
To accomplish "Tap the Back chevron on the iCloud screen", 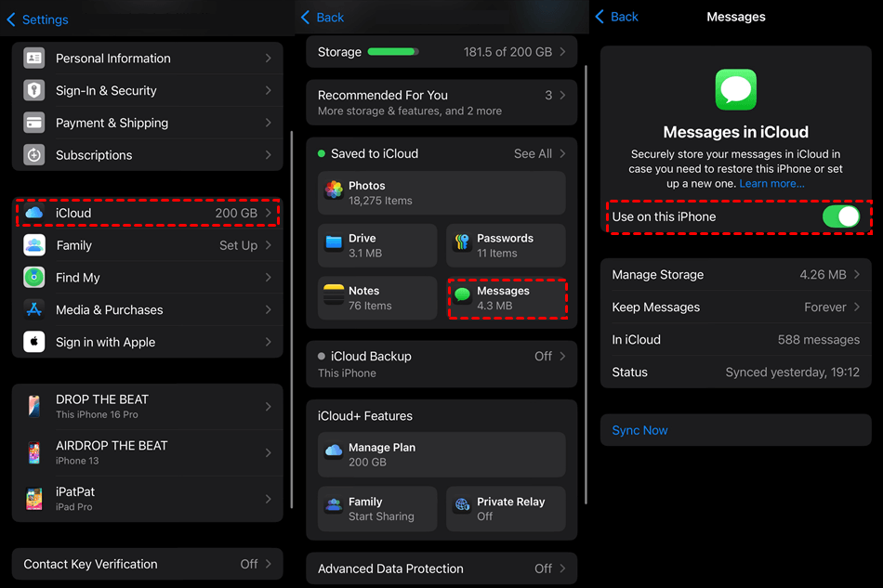I will (305, 18).
